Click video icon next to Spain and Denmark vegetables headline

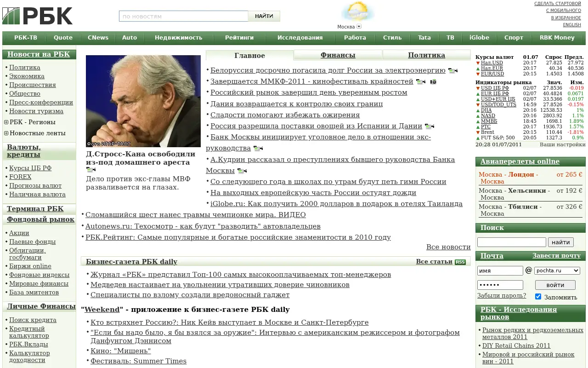pos(429,126)
